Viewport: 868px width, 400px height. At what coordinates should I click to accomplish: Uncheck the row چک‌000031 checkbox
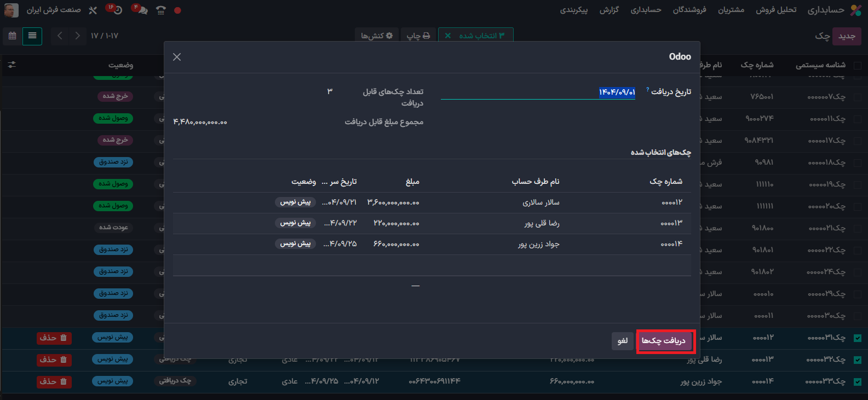pyautogui.click(x=858, y=338)
